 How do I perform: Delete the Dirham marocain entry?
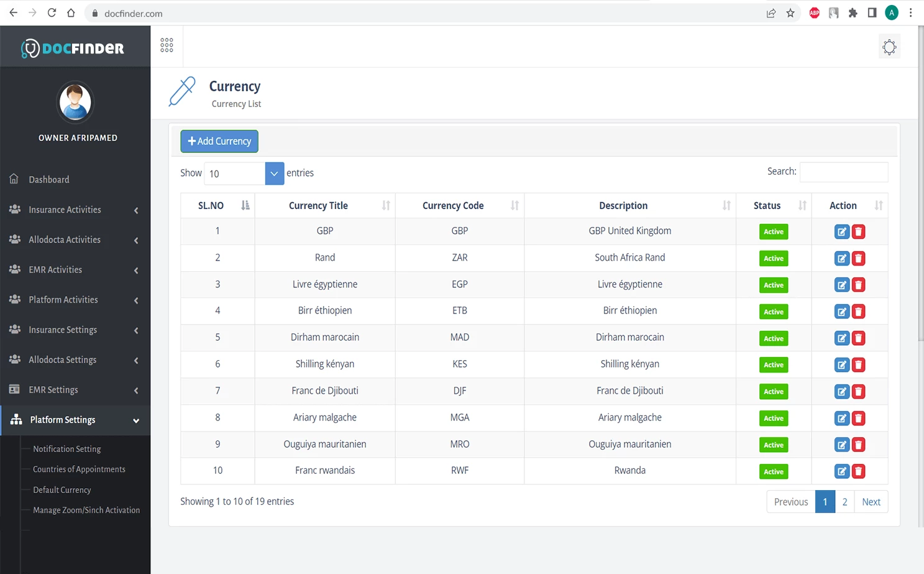click(859, 338)
